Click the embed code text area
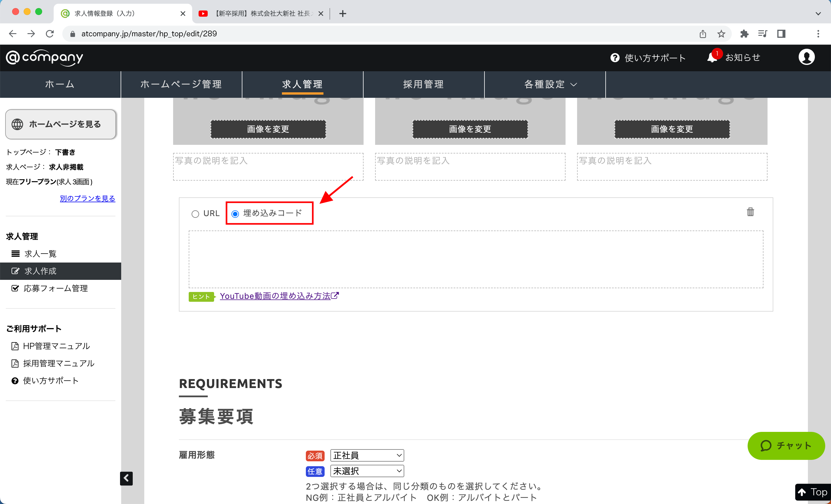This screenshot has height=504, width=831. (x=476, y=259)
